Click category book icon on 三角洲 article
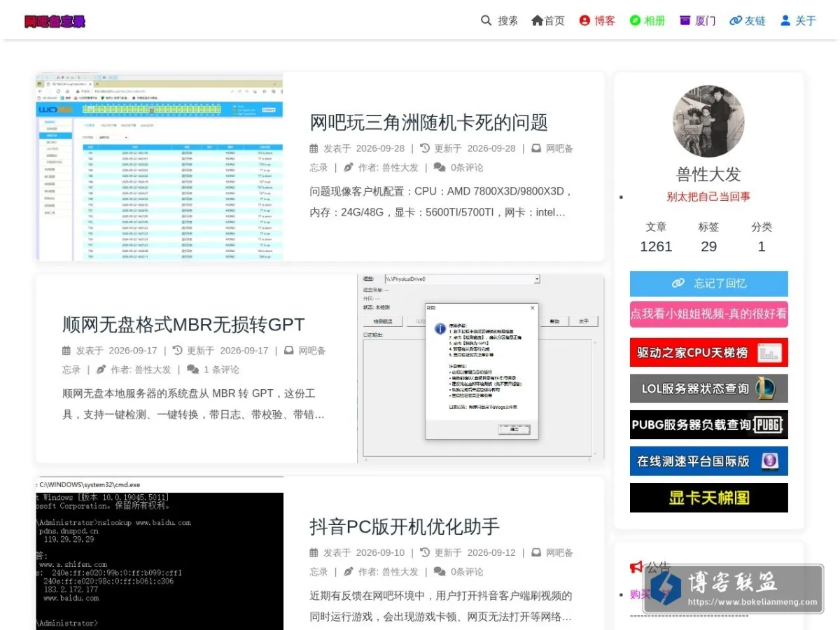This screenshot has height=630, width=840. [536, 148]
